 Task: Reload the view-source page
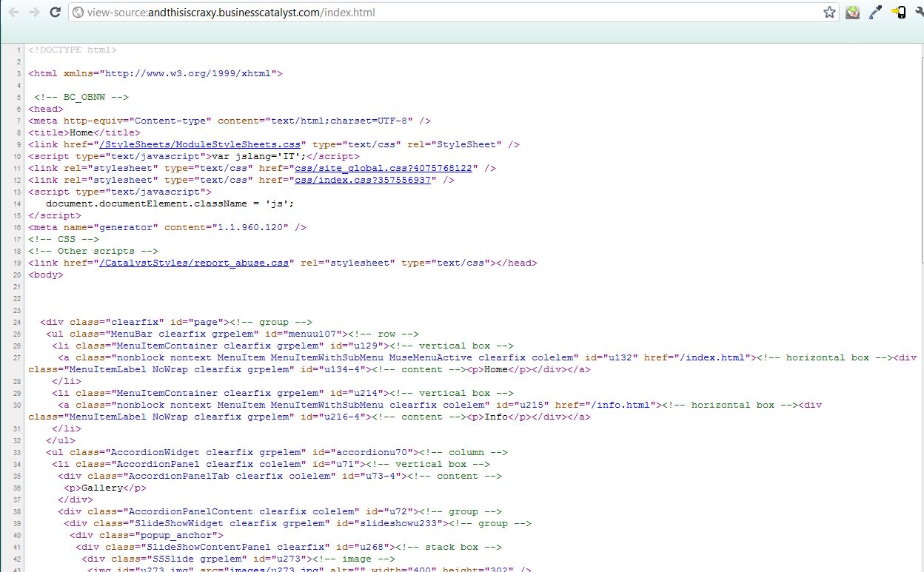pyautogui.click(x=55, y=12)
